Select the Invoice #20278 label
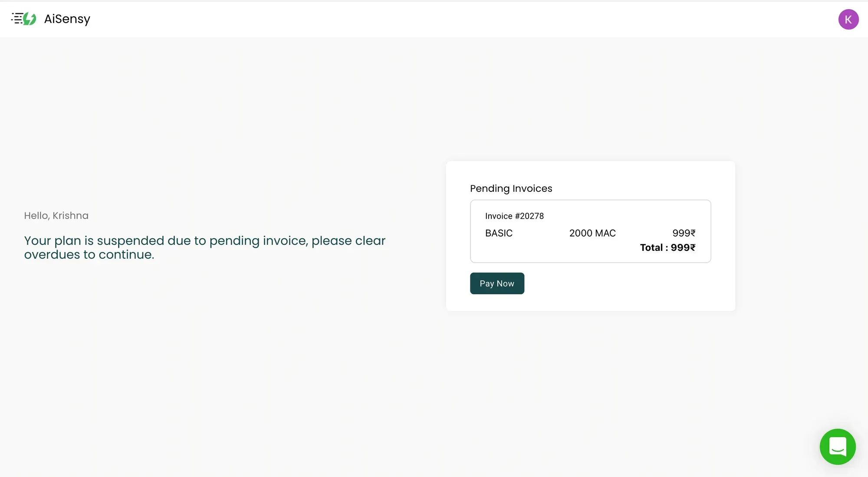 [514, 216]
